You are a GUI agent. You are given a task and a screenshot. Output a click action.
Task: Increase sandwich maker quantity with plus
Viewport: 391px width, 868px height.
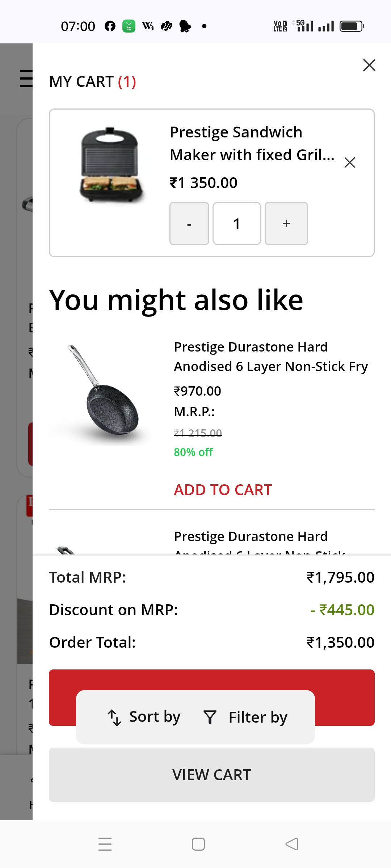[x=286, y=224]
